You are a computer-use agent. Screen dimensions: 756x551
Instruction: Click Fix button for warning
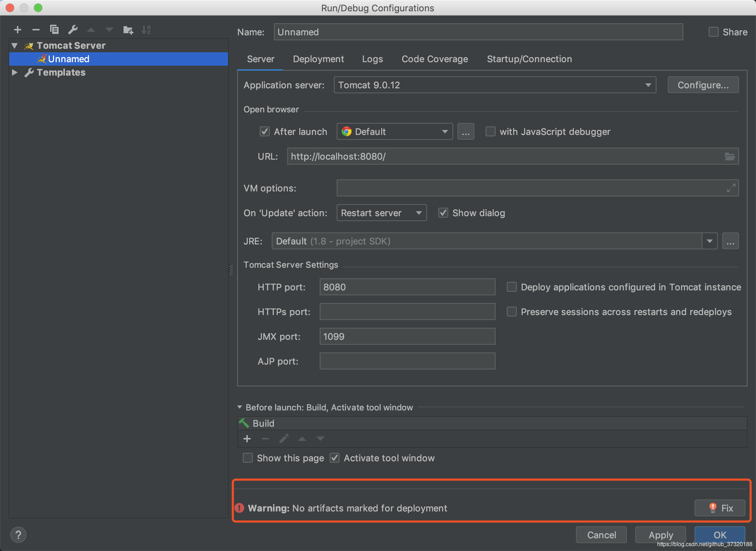pyautogui.click(x=720, y=508)
